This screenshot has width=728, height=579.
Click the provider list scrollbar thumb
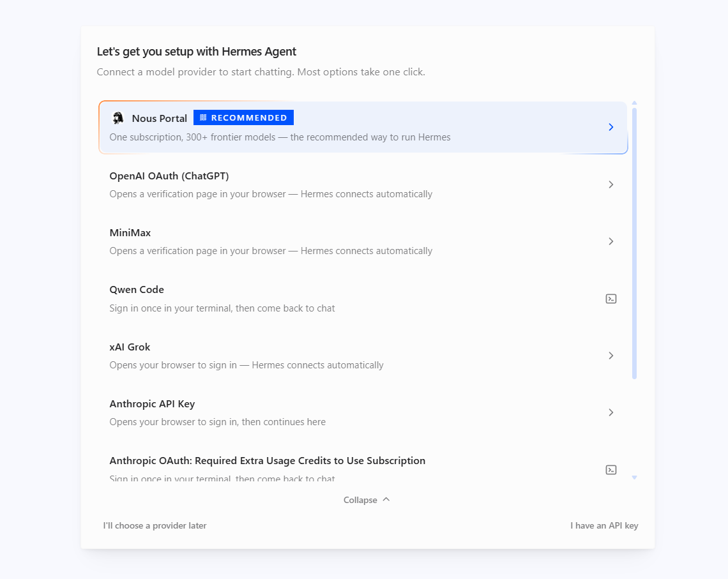(634, 243)
